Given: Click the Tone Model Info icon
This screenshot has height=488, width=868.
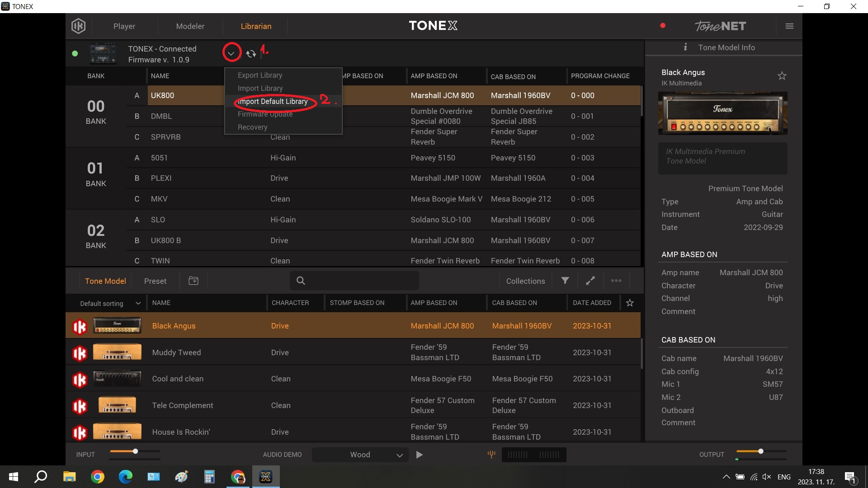Looking at the screenshot, I should click(x=685, y=47).
